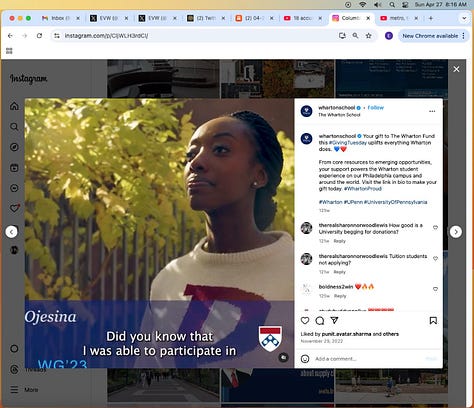Open the Reels icon in sidebar
This screenshot has height=408, width=474.
[x=14, y=168]
